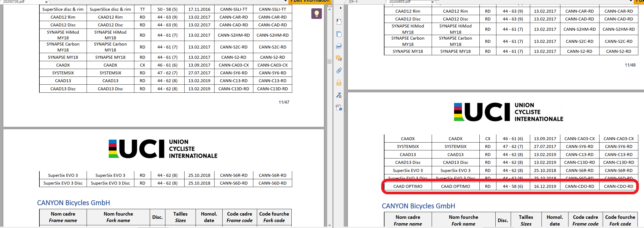The image size is (644, 228).
Task: Open the PDF information panel icon
Action: click(x=339, y=107)
